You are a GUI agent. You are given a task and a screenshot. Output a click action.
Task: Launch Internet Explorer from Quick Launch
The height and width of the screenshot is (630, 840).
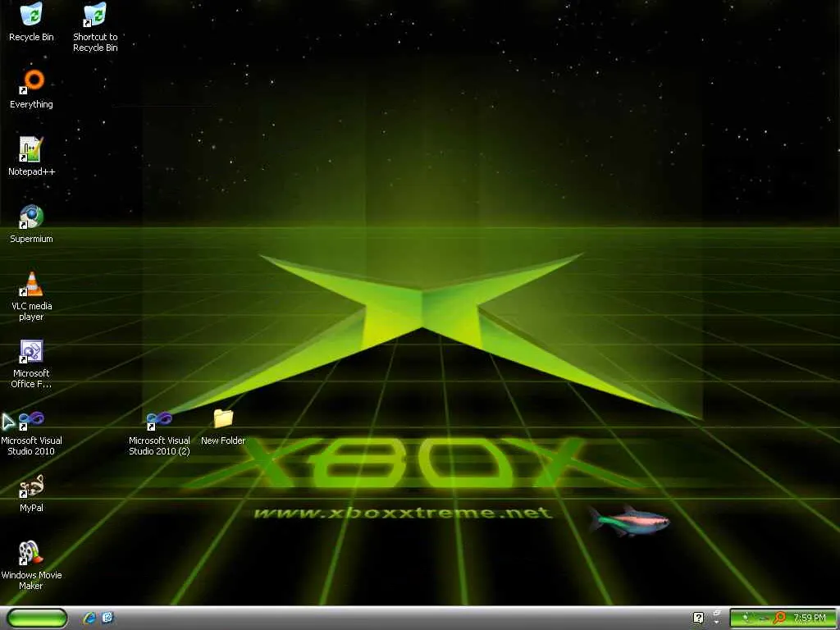[89, 619]
